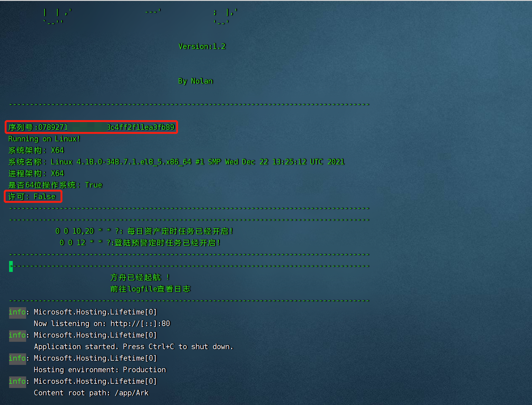Click 'Application started. Press Ctrl+C to shut down.' line
The height and width of the screenshot is (405, 532).
click(134, 347)
